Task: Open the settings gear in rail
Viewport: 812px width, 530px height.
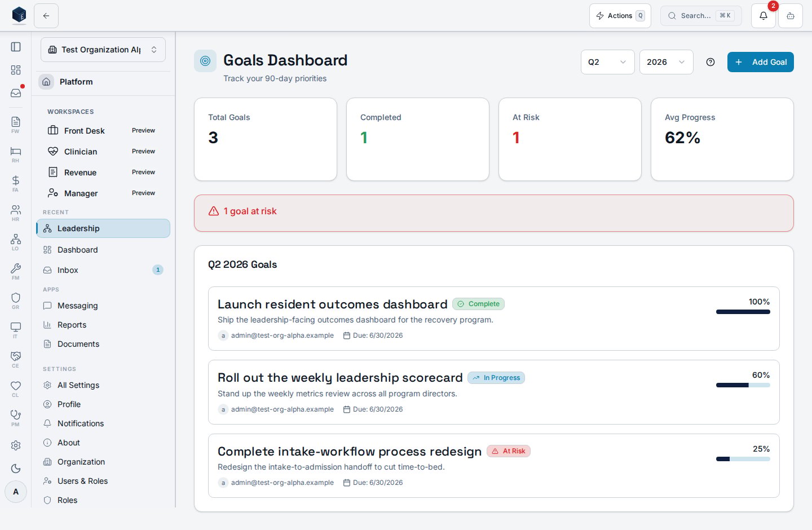Action: 16,445
